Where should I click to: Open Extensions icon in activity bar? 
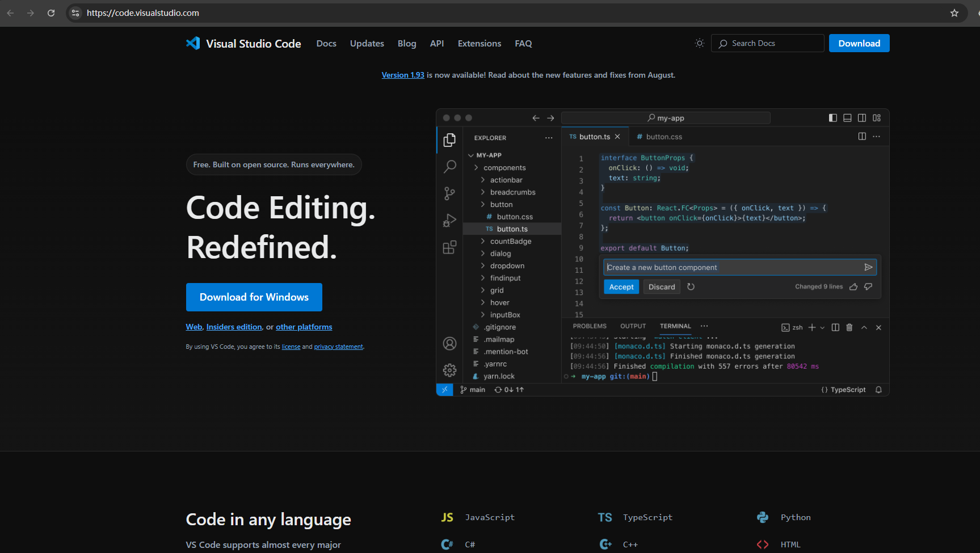coord(449,247)
